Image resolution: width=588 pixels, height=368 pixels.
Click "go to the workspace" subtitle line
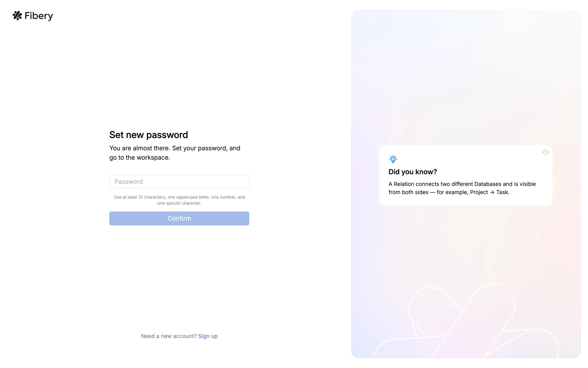coord(140,158)
